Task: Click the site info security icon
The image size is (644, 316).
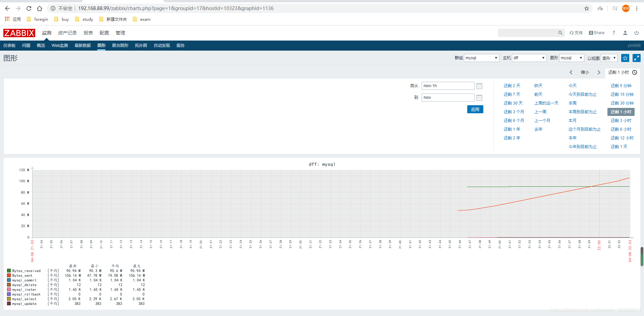Action: pos(53,8)
